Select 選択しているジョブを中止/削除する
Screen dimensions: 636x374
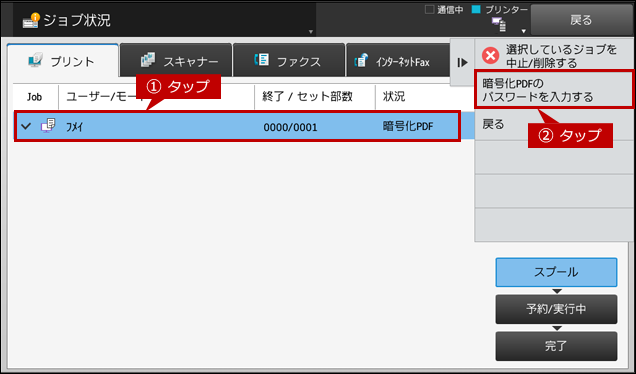[554, 56]
